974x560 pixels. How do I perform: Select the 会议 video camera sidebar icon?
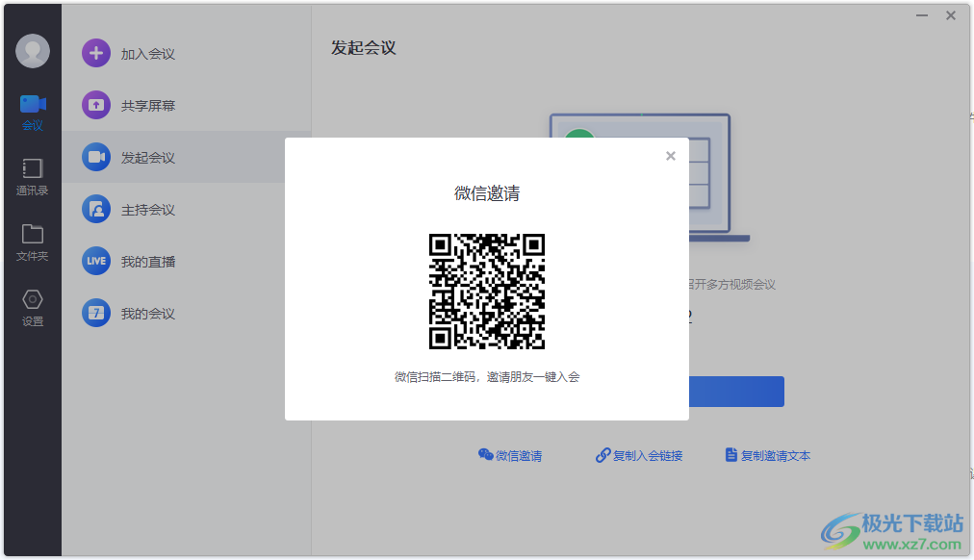coord(33,104)
